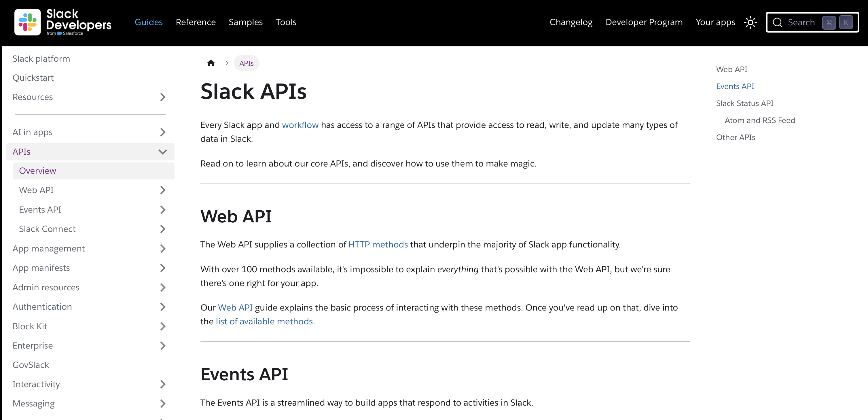The width and height of the screenshot is (868, 420).
Task: Click the Command key shortcut badge
Action: pos(829,22)
